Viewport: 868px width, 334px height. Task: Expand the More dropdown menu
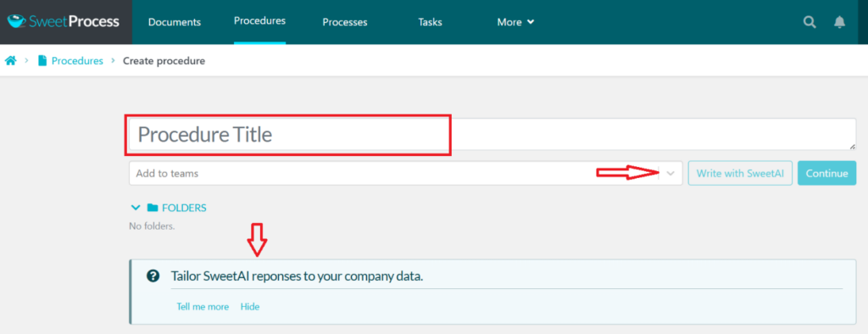click(515, 22)
